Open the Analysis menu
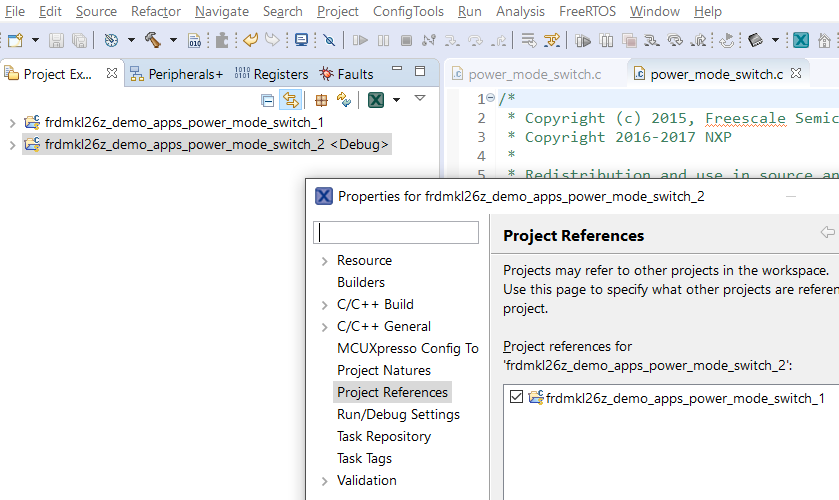Viewport: 839px width, 500px height. click(x=520, y=11)
